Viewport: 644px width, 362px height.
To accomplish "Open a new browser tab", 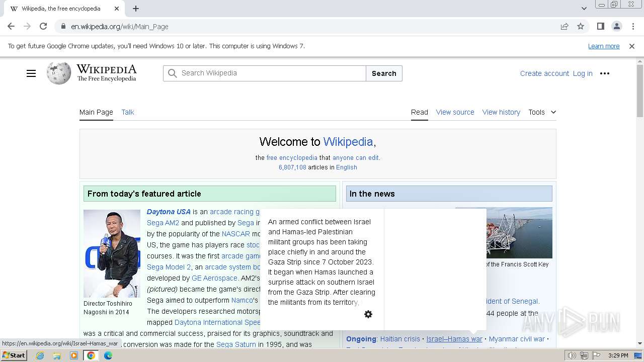I will click(x=136, y=9).
